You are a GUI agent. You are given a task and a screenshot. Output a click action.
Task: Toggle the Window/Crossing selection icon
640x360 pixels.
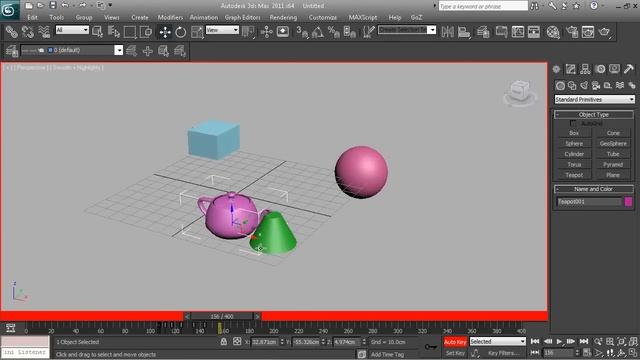[x=146, y=31]
